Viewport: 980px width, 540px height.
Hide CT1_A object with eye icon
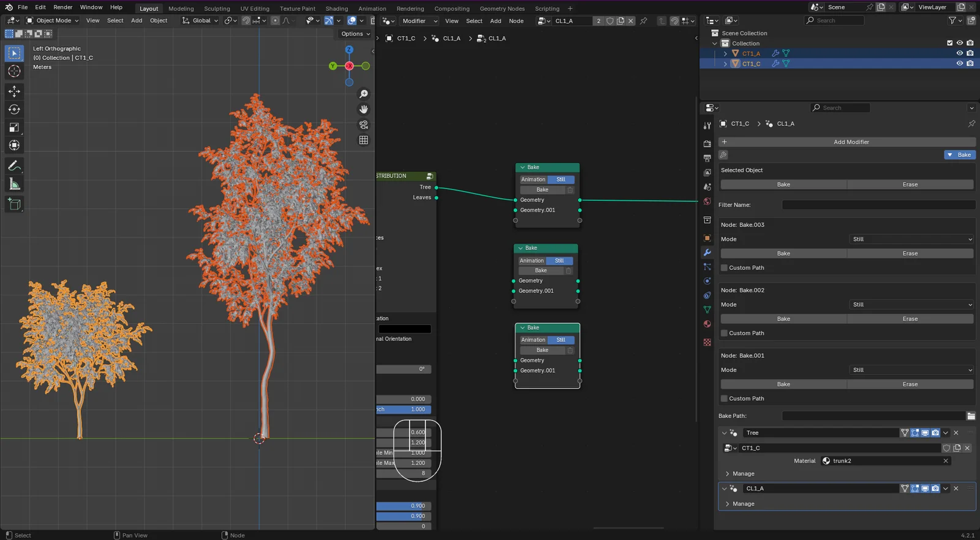960,53
